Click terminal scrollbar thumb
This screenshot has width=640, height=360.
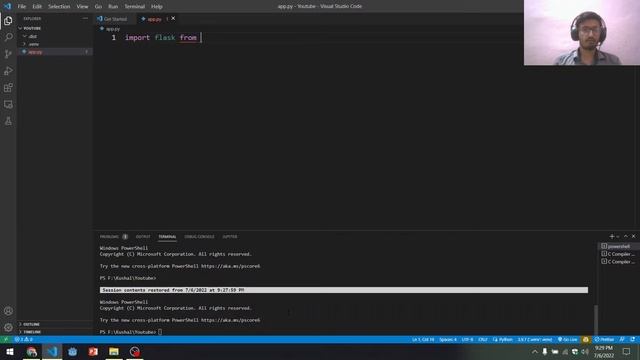[x=596, y=320]
